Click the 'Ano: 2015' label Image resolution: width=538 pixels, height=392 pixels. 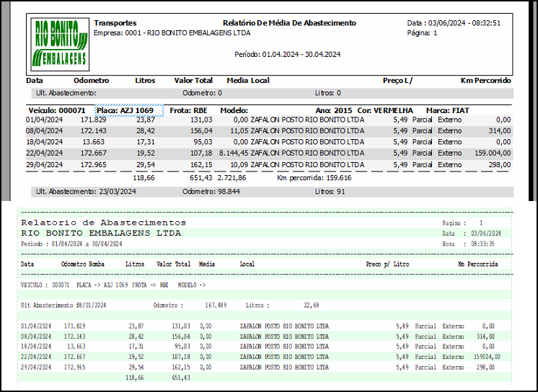tap(334, 110)
